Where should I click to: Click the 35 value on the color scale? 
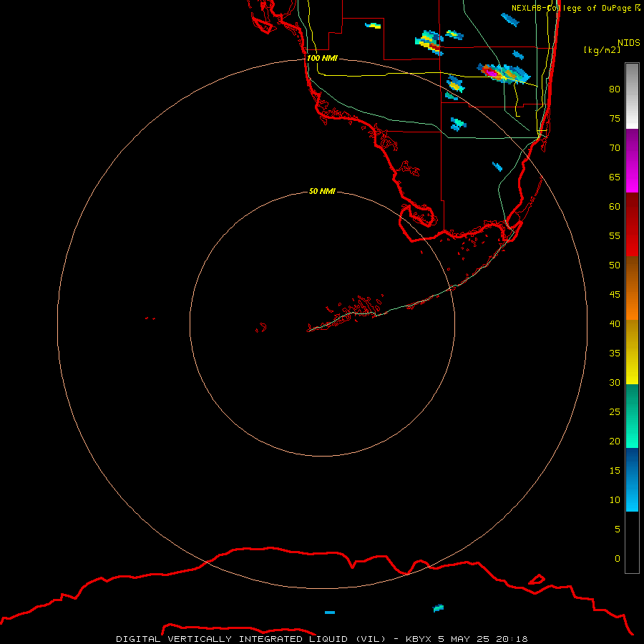[x=615, y=353]
